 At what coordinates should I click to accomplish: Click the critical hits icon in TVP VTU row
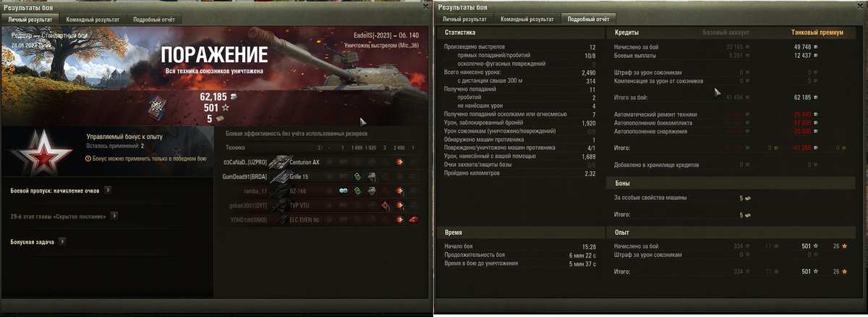[386, 206]
